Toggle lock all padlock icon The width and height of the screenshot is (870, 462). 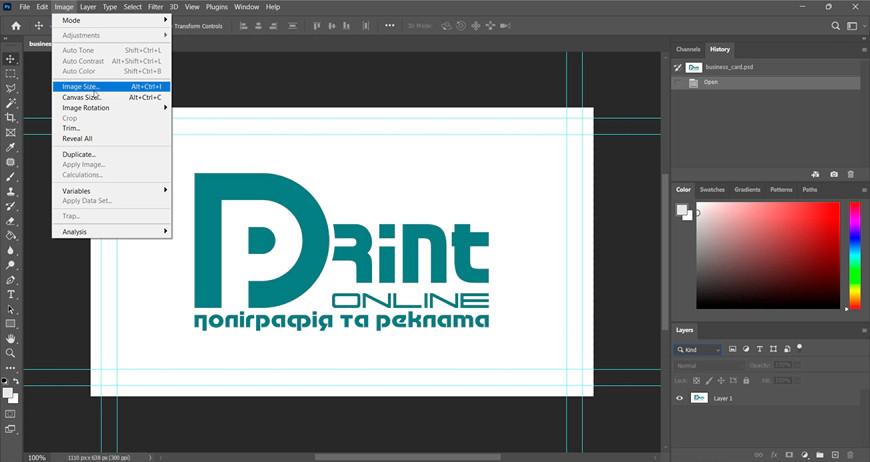click(746, 380)
